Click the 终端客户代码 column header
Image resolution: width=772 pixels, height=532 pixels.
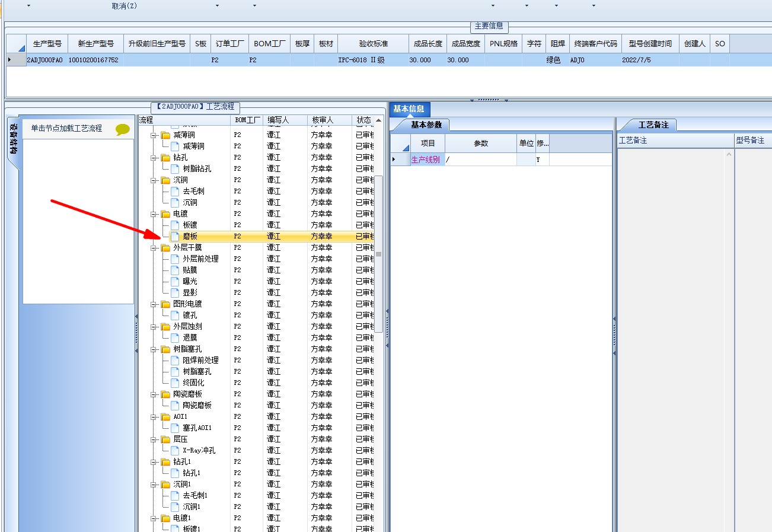pos(595,44)
